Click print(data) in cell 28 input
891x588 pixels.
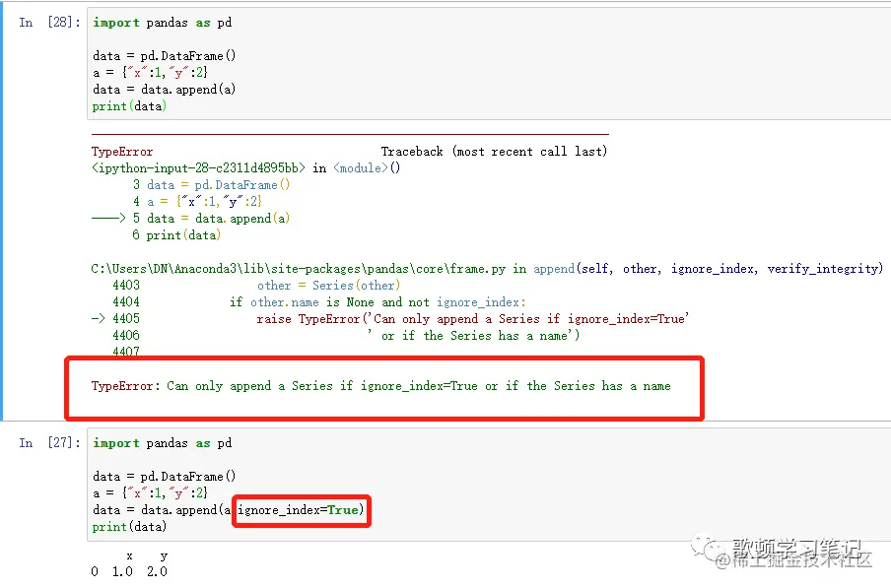[129, 106]
